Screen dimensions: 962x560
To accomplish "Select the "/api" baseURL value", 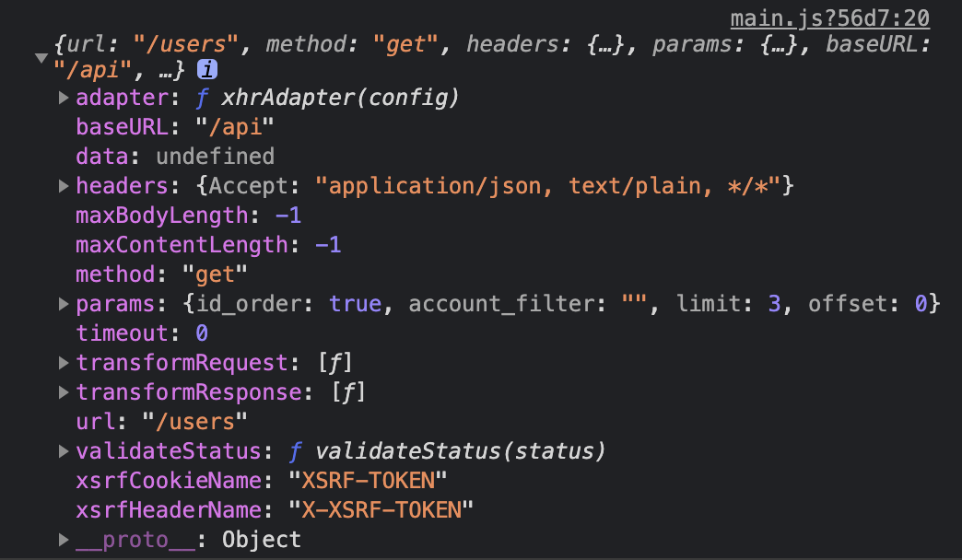I will pos(235,127).
